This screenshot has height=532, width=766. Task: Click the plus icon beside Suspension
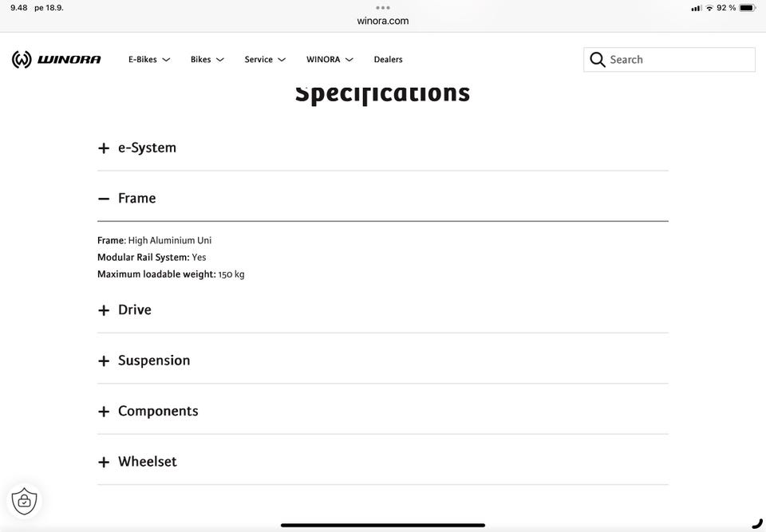104,361
